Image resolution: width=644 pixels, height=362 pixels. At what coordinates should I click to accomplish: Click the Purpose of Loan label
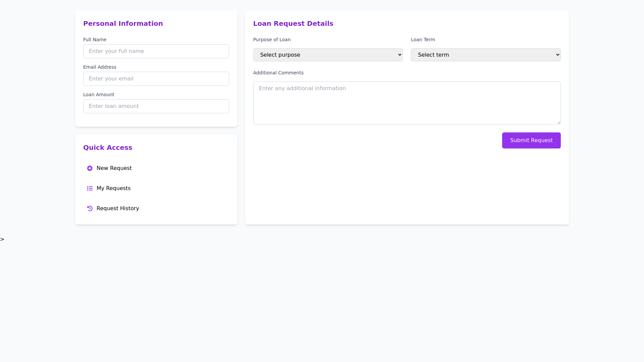coord(272,40)
